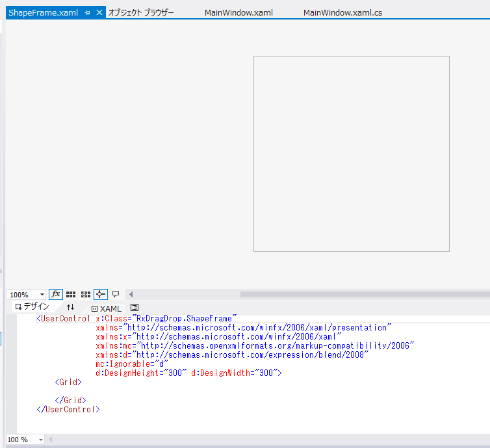Toggle snapping to snaplines crosshair icon

click(x=101, y=294)
